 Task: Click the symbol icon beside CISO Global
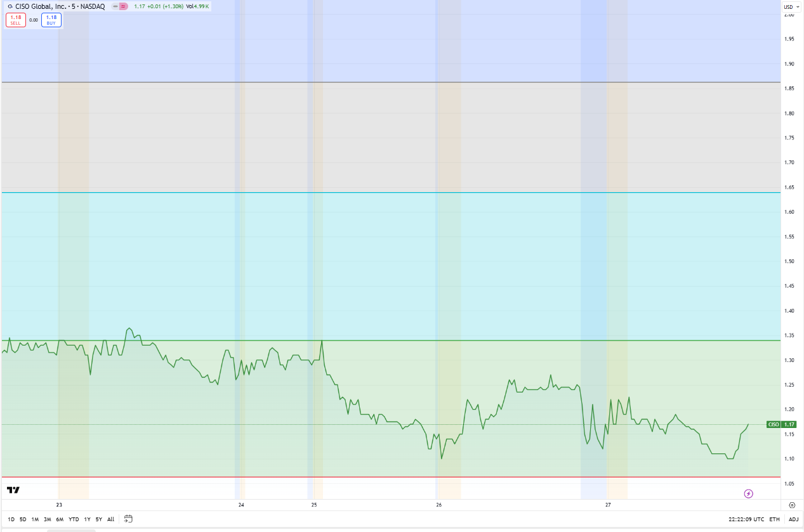(x=10, y=6)
